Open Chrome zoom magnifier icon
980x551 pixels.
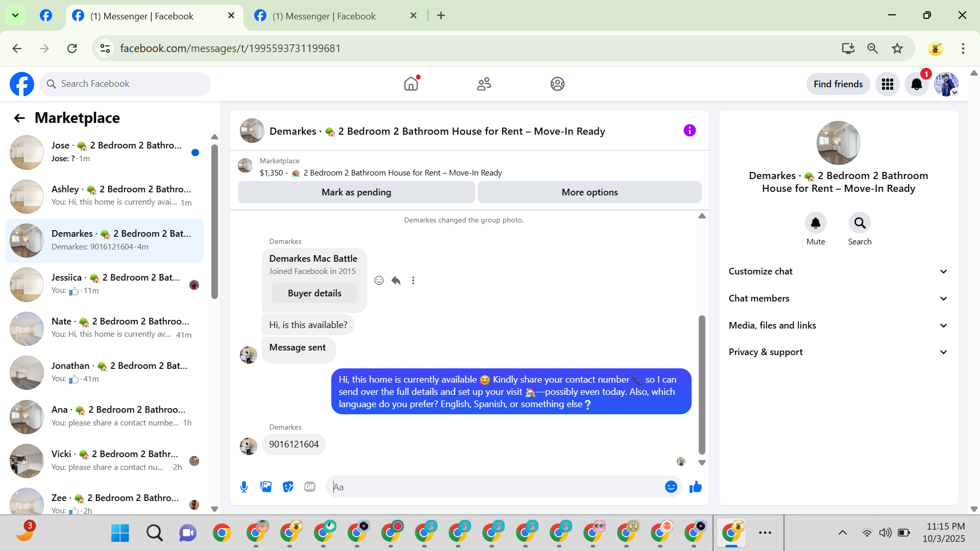pos(873,48)
